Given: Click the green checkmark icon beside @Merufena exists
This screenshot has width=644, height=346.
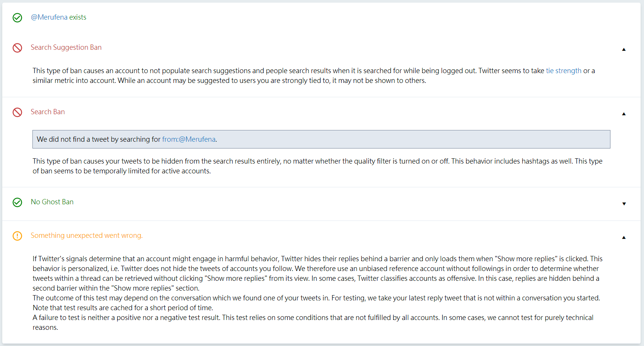Looking at the screenshot, I should [x=17, y=18].
